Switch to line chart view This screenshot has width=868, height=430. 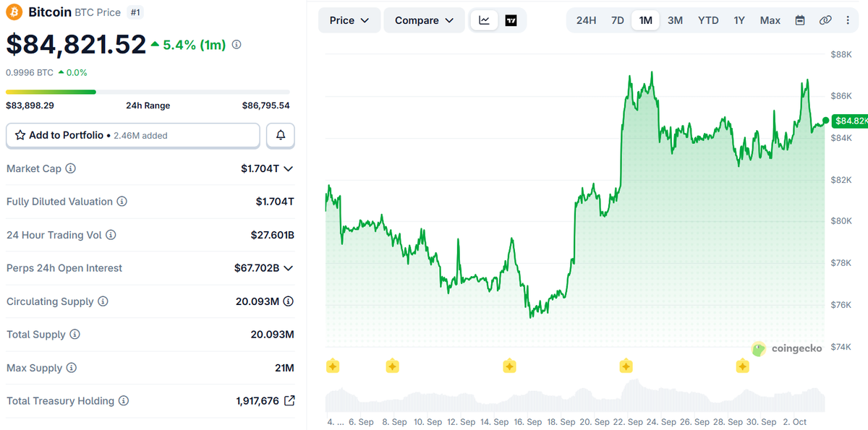coord(484,20)
